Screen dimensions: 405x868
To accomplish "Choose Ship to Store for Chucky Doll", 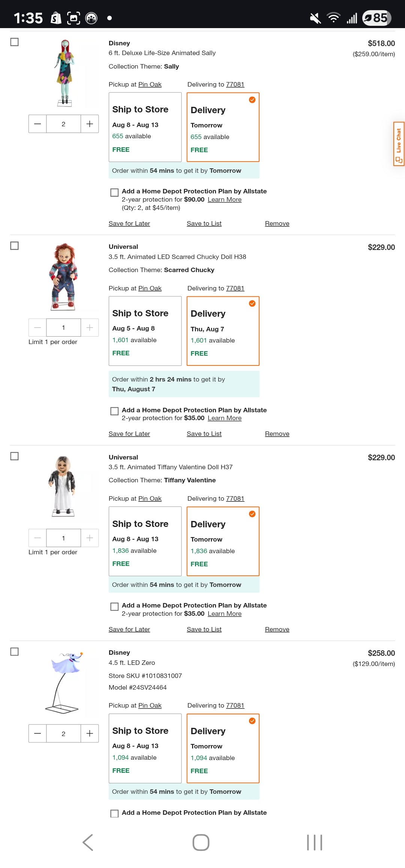I will pos(145,331).
